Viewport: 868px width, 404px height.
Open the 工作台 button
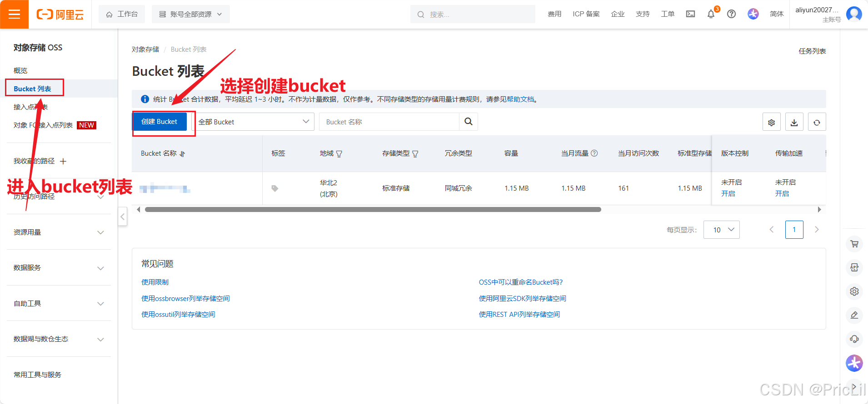122,14
